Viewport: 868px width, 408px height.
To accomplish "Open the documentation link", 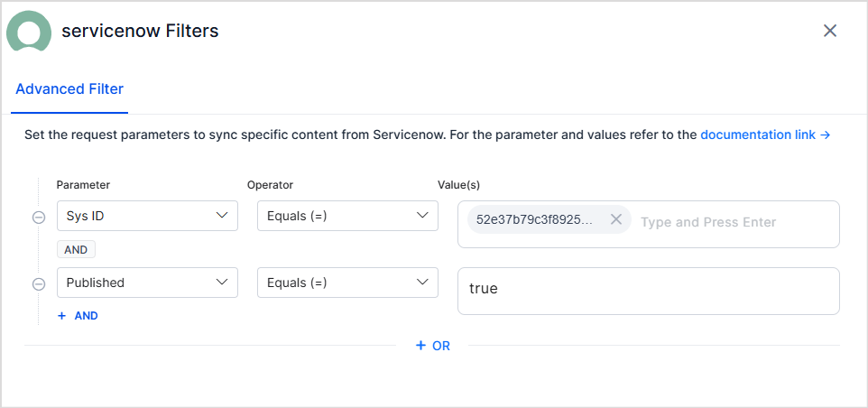I will click(x=765, y=134).
